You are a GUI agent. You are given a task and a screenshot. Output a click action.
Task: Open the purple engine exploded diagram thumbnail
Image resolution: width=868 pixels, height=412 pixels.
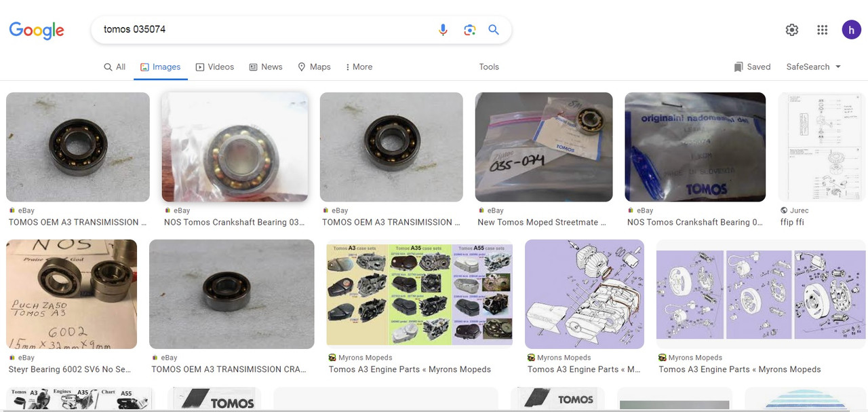(x=585, y=294)
